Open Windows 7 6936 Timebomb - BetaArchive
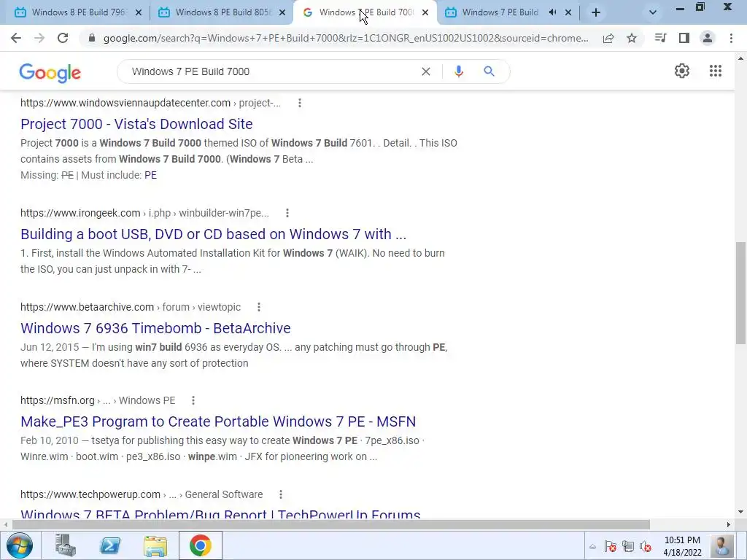747x560 pixels. pos(155,328)
